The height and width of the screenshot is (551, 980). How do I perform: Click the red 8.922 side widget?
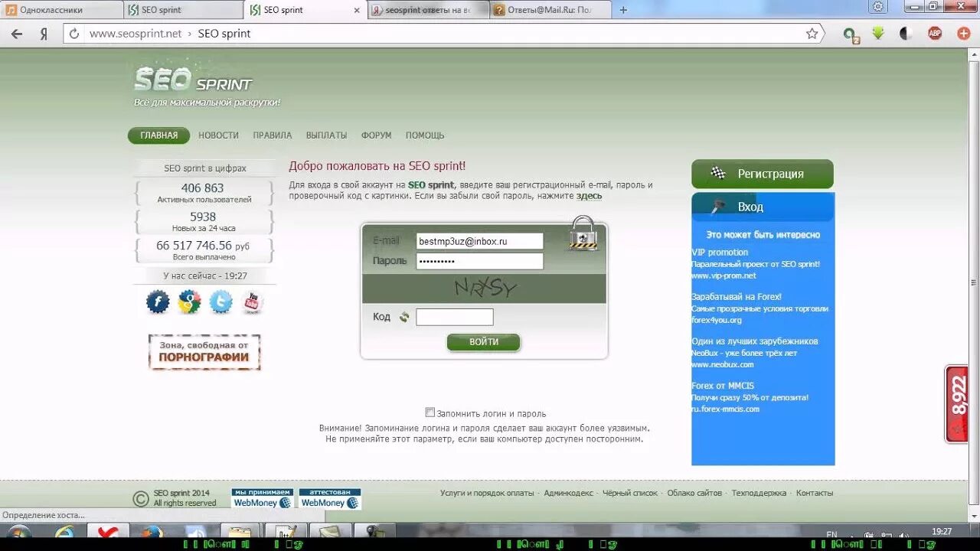pyautogui.click(x=957, y=404)
